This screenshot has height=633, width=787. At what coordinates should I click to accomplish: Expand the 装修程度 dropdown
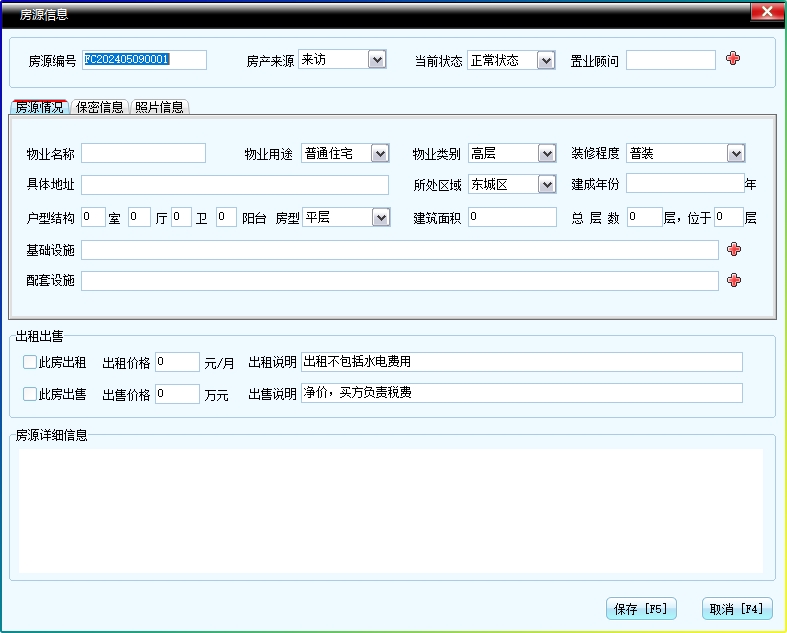736,153
